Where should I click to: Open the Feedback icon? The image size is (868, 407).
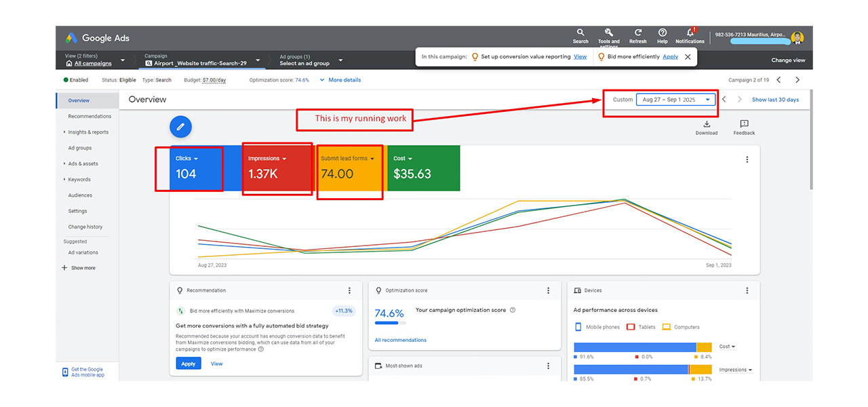tap(744, 124)
